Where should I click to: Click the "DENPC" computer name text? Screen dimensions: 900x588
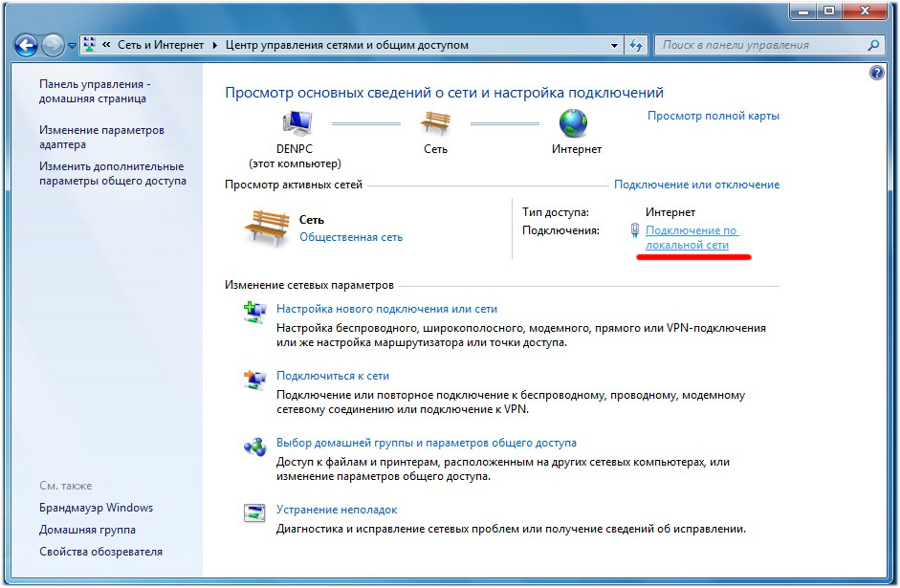click(x=295, y=148)
